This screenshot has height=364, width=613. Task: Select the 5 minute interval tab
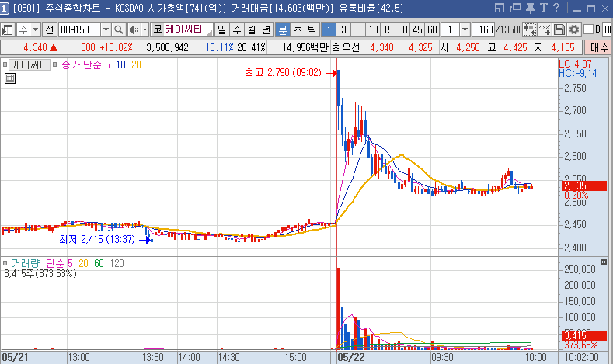pyautogui.click(x=358, y=29)
